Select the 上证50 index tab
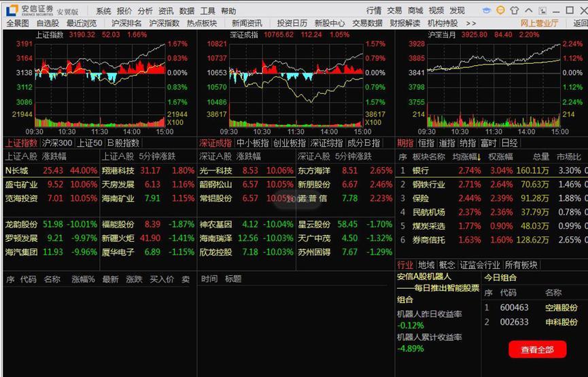This screenshot has width=588, height=377. tap(89, 143)
